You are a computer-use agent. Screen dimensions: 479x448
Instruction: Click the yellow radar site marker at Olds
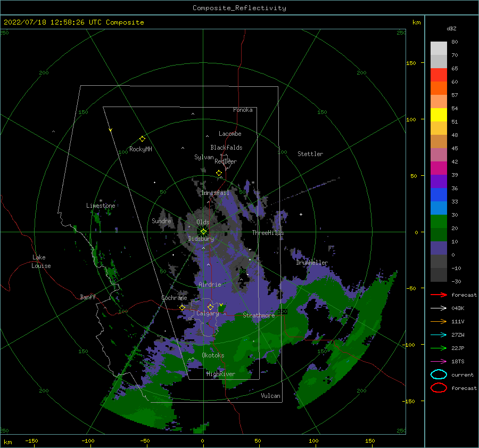203,232
